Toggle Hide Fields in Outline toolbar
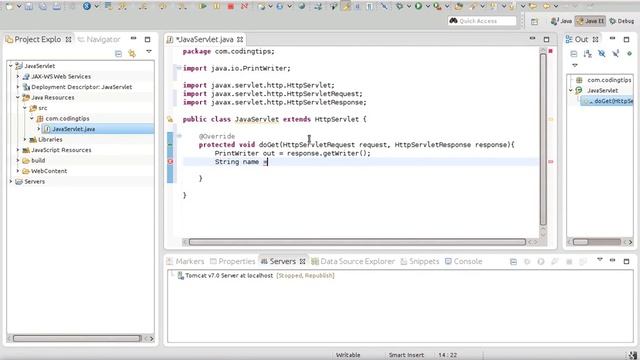Screen dimensions: 640x360 pyautogui.click(x=602, y=53)
